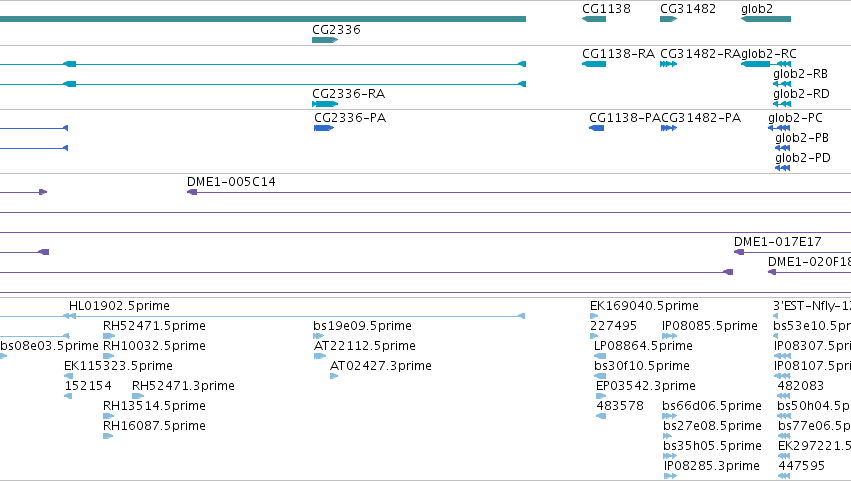
Task: Click the RH52471.5prime EST label
Action: coord(154,326)
